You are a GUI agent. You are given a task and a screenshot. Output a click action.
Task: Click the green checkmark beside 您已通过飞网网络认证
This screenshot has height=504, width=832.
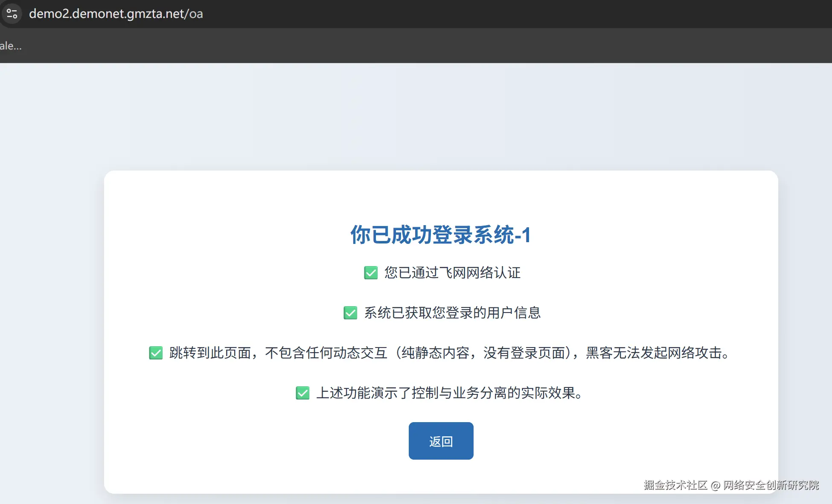click(371, 272)
